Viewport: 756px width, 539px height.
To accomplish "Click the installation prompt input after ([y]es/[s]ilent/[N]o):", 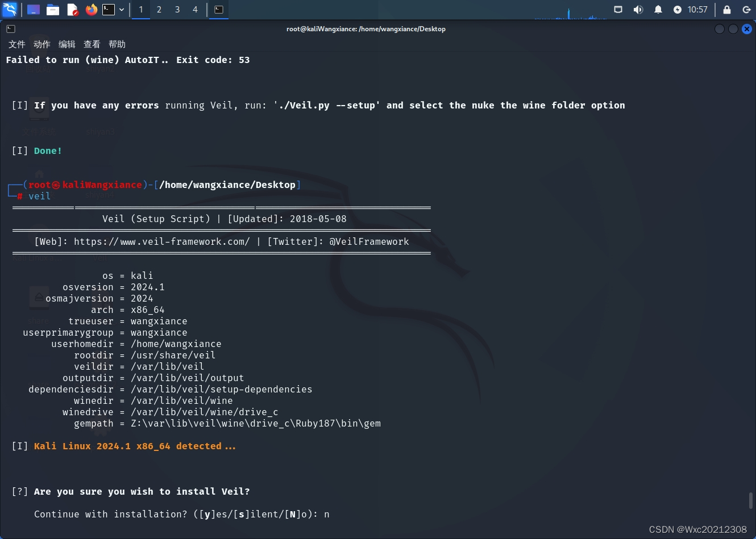I will pos(327,514).
